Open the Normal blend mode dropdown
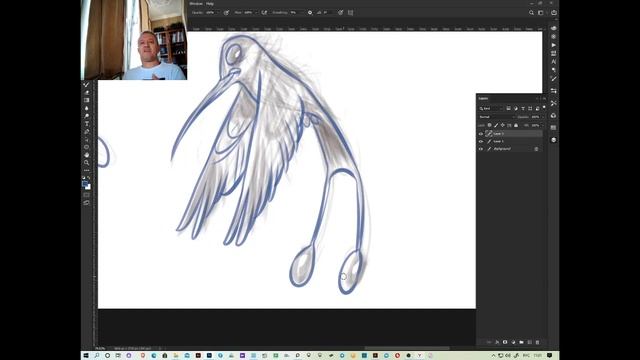Image resolution: width=640 pixels, height=360 pixels. pyautogui.click(x=497, y=117)
